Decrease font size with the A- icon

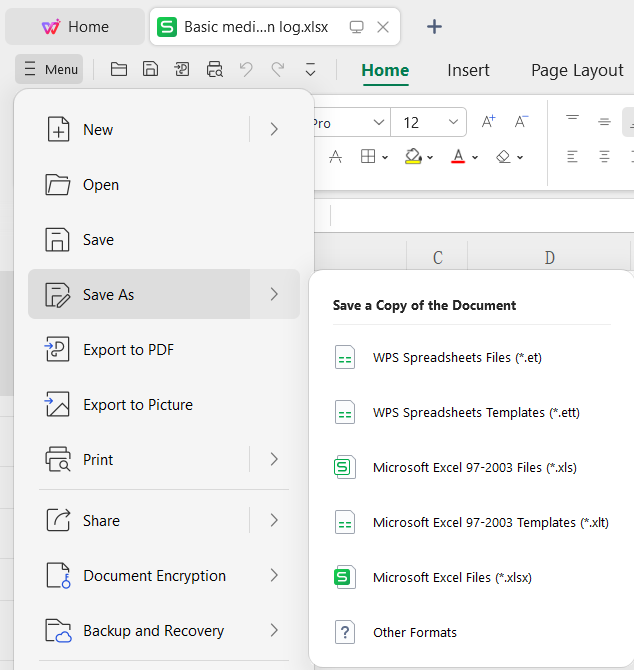pyautogui.click(x=521, y=122)
